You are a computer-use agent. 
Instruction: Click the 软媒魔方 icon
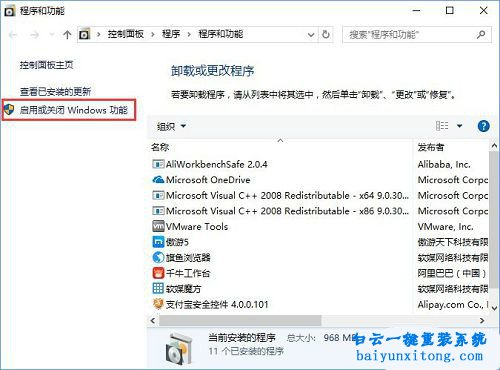point(158,288)
